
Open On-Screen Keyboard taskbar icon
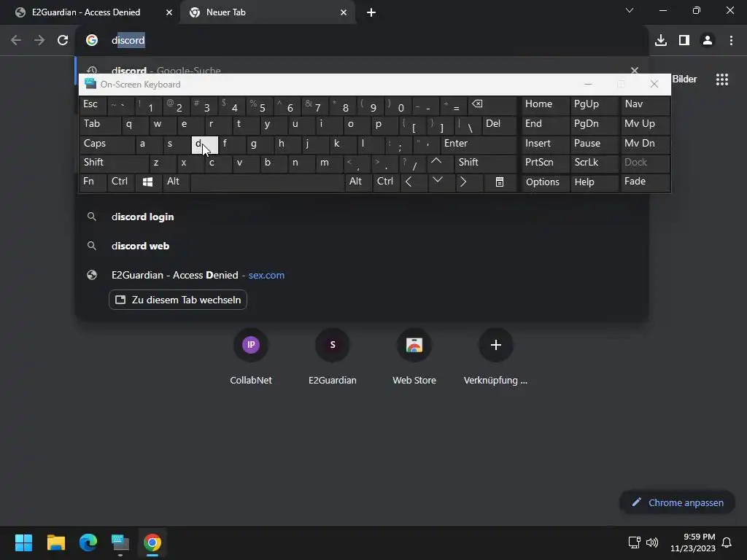[120, 542]
